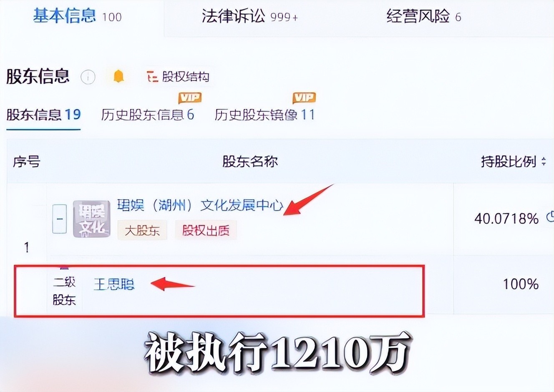This screenshot has width=554, height=392.
Task: Open 股权结构 structure chart icon
Action: pyautogui.click(x=152, y=77)
